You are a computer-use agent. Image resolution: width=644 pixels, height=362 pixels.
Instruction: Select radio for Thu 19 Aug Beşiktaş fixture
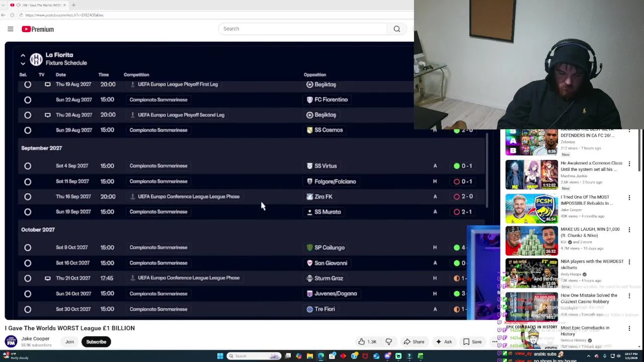click(28, 84)
